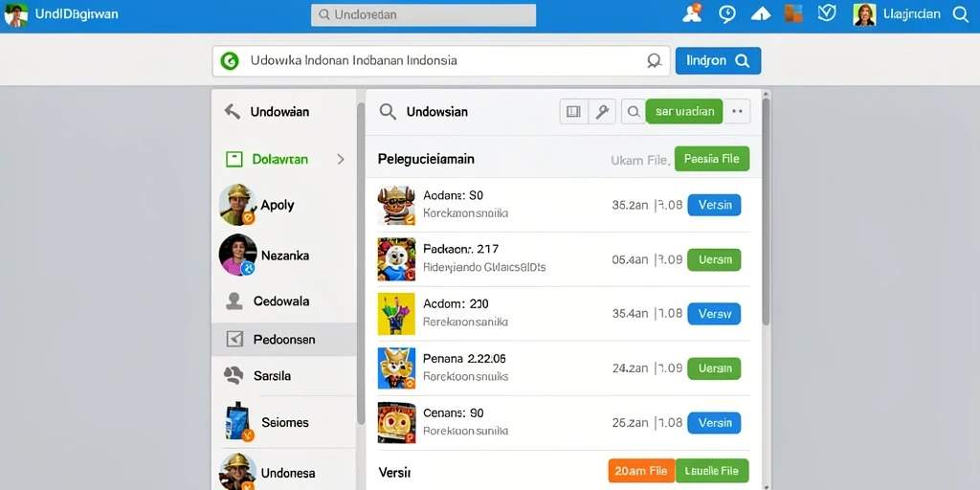Image resolution: width=980 pixels, height=490 pixels.
Task: Select the pin tool icon in toolbar
Action: 602,112
